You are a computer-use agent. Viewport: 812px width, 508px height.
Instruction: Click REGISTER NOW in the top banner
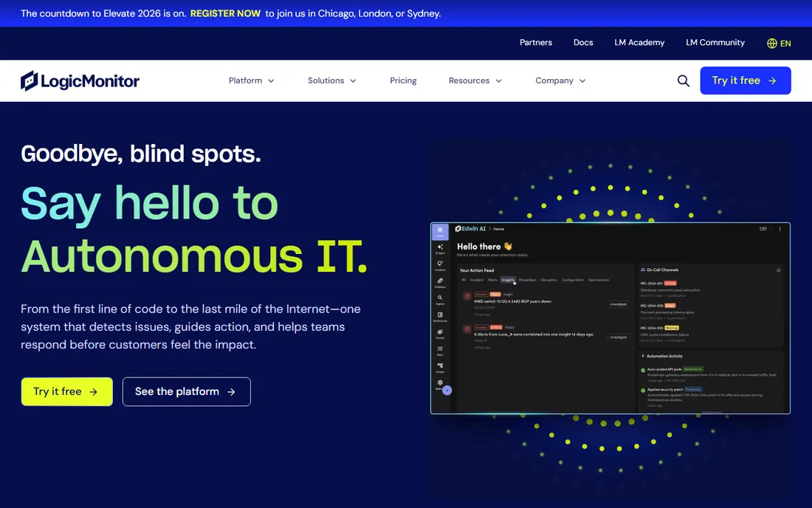[225, 13]
